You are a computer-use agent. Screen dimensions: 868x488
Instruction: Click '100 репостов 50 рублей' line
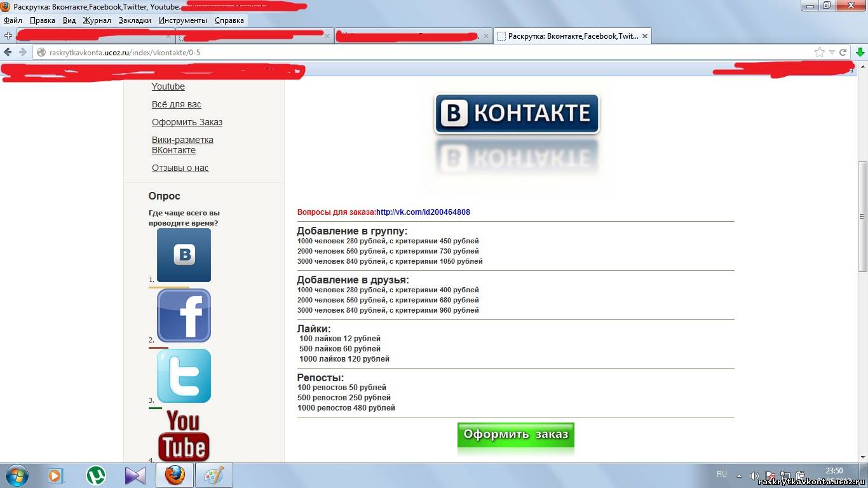[x=342, y=388]
